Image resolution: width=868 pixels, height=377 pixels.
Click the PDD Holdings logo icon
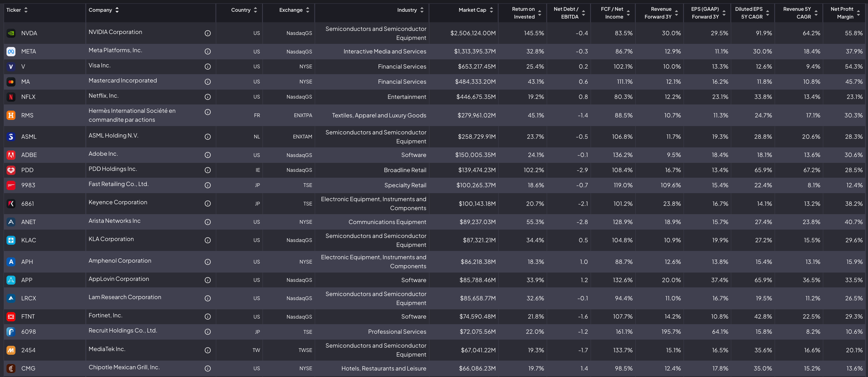(11, 170)
